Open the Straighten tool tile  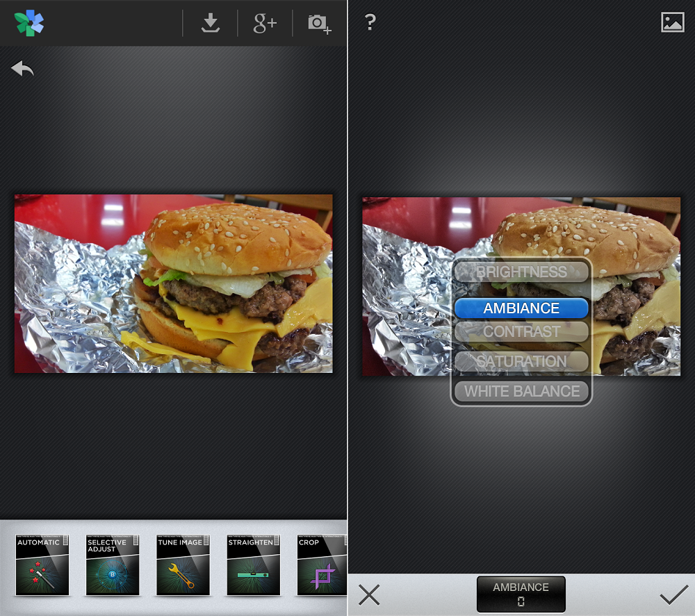254,565
